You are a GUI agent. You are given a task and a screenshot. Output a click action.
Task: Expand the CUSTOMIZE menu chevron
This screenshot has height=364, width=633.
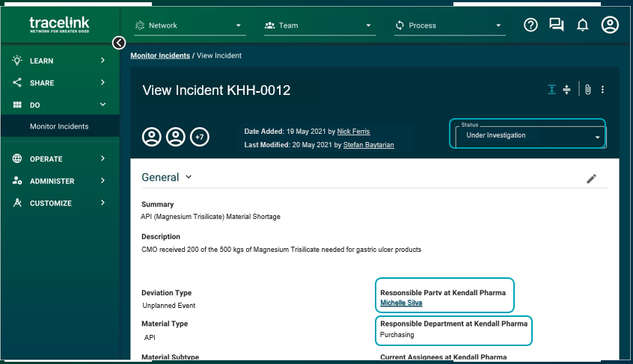point(103,203)
